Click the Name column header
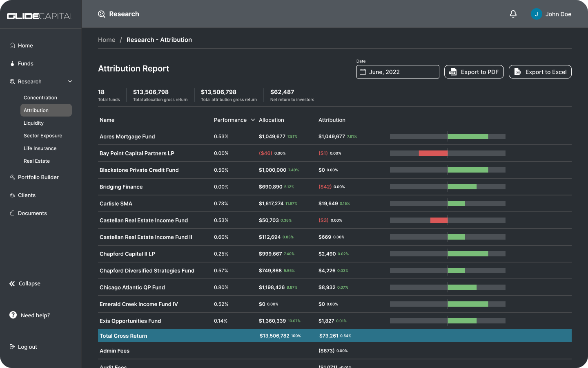The image size is (588, 368). (x=107, y=120)
